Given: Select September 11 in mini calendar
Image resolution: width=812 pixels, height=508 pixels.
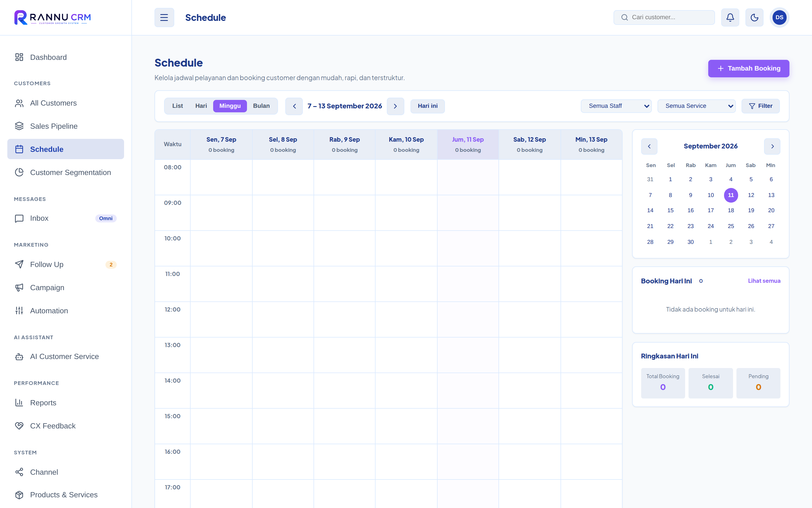Looking at the screenshot, I should [731, 195].
